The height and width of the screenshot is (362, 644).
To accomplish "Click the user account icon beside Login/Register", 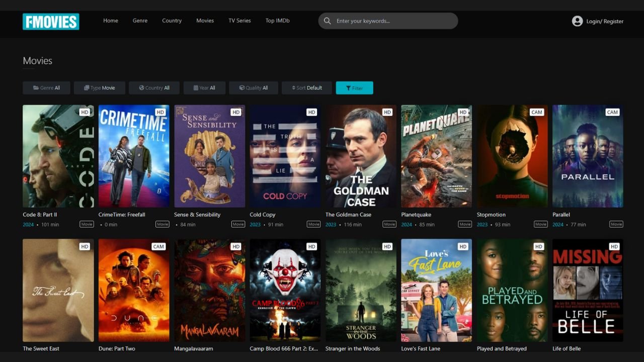I will 577,21.
